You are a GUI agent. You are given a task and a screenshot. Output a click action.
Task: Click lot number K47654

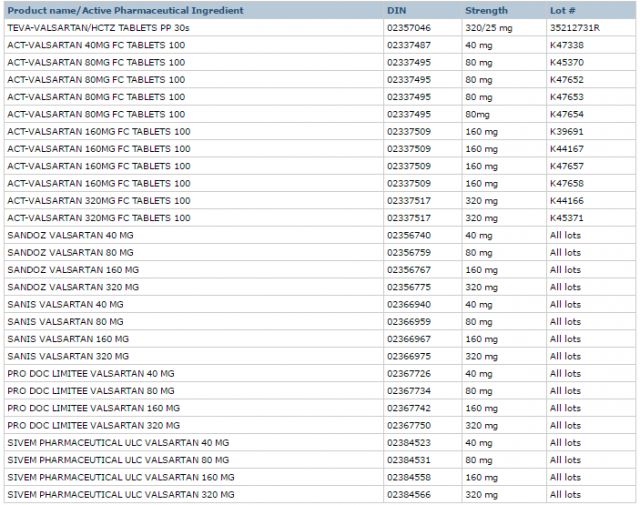[x=567, y=114]
